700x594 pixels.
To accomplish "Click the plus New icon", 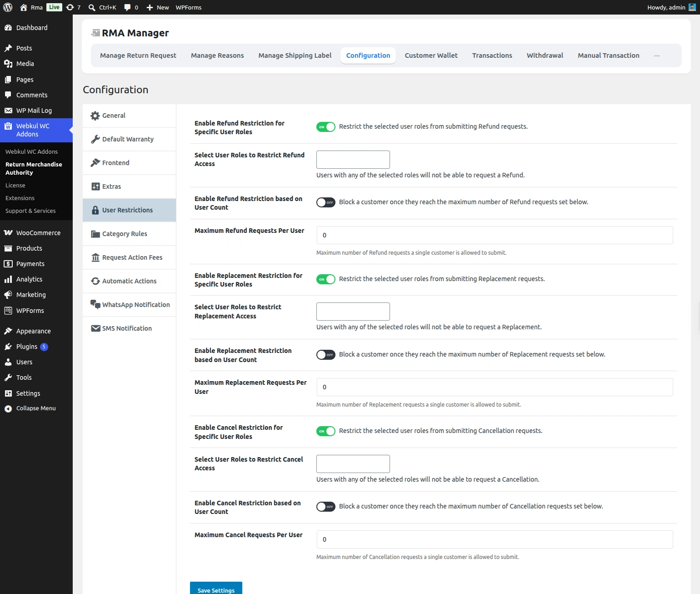I will coord(150,7).
